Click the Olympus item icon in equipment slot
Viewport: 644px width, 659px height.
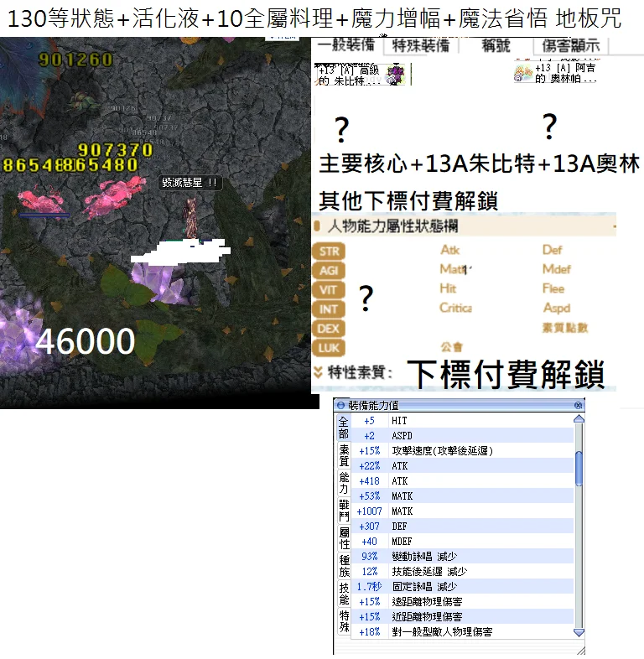(522, 74)
